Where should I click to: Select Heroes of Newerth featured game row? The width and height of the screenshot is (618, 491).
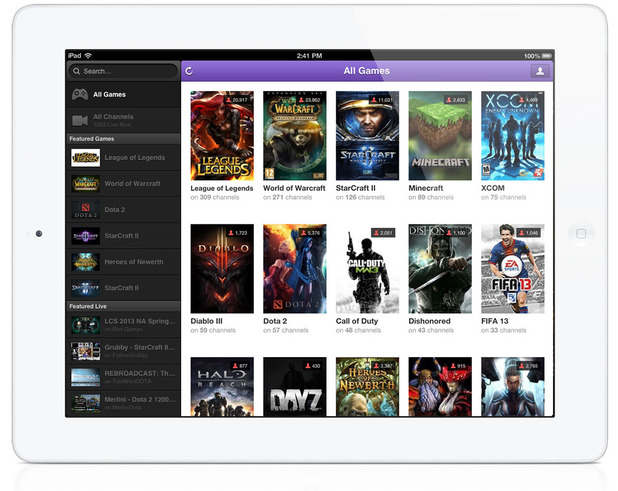123,262
